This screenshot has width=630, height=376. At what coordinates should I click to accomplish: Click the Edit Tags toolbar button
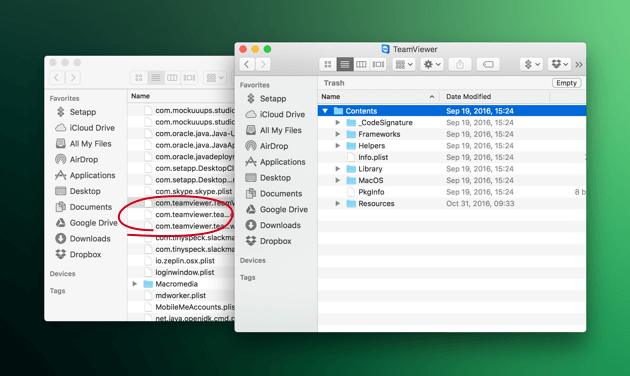488,64
